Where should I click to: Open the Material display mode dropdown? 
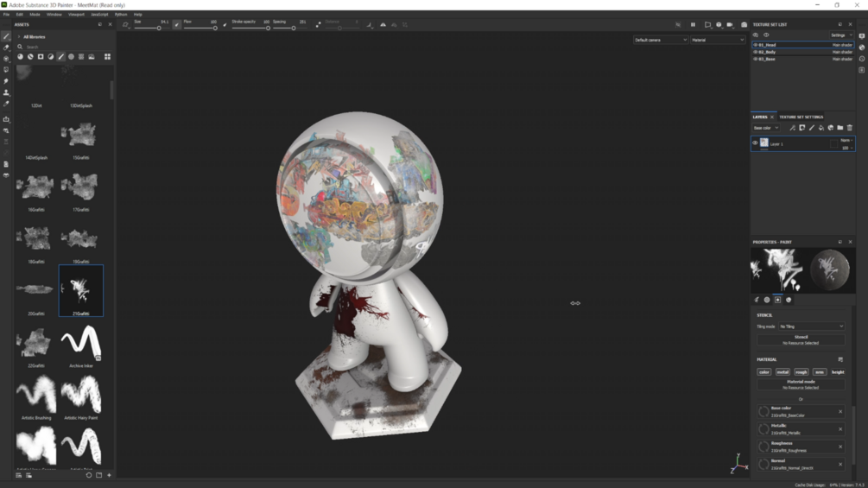(718, 40)
